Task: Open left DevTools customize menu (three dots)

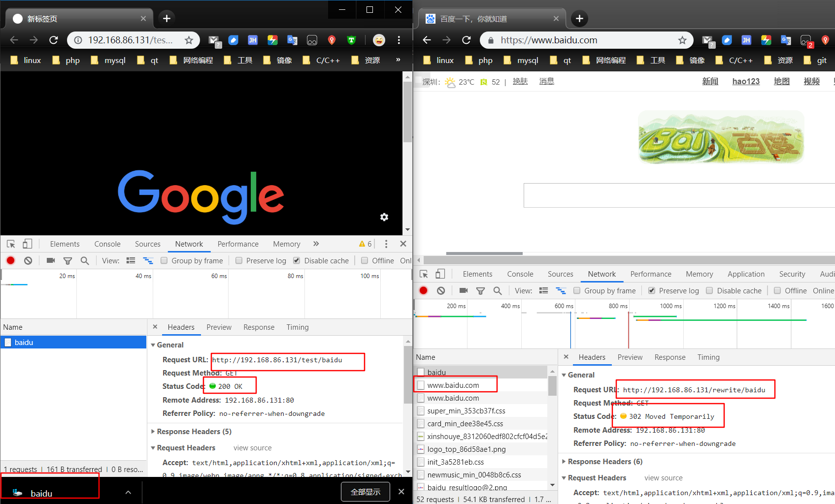Action: point(386,244)
